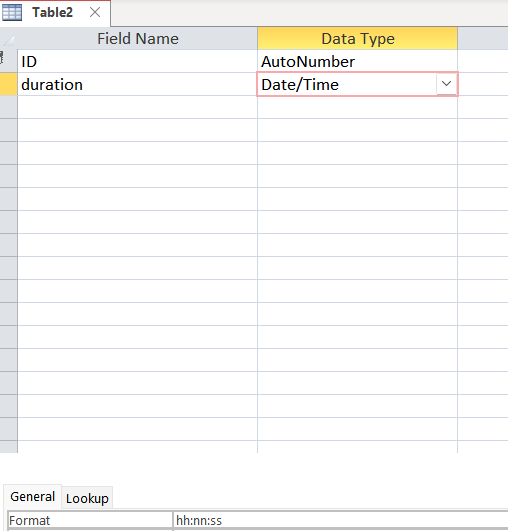Click the AutoNumber data type cell
Image resolution: width=508 pixels, height=531 pixels.
[357, 61]
